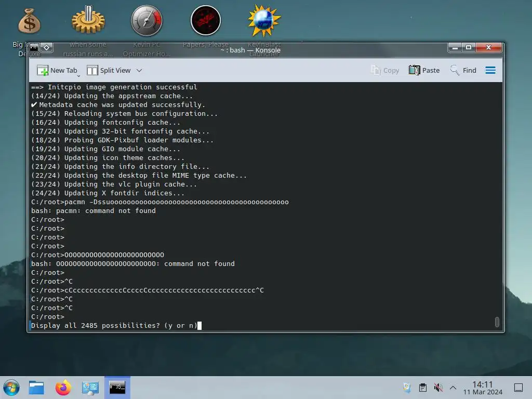Open the clock showing 14:11
Screen dimensions: 532x399
click(483, 388)
